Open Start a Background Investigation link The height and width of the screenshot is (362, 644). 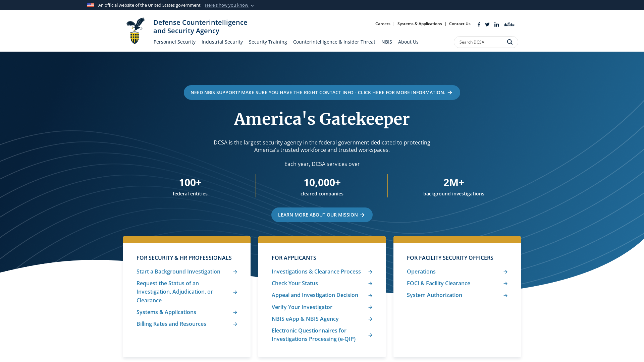coord(178,271)
